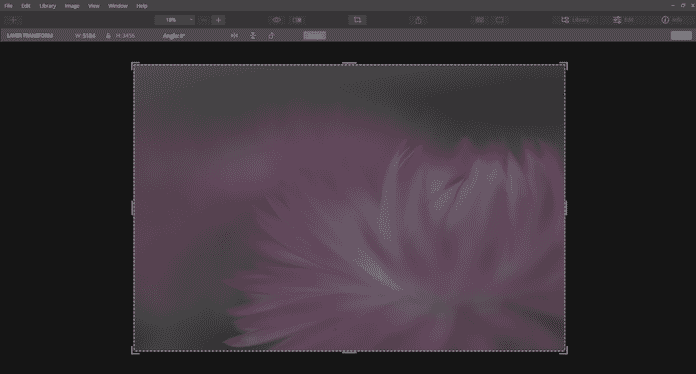Viewport: 696px width, 374px height.
Task: Click the W width field 5184
Action: coord(85,35)
